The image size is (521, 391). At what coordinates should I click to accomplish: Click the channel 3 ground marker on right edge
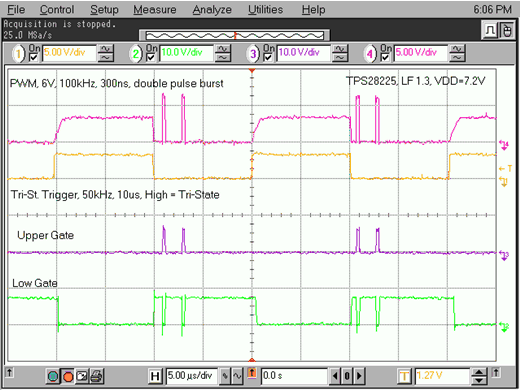coord(504,256)
